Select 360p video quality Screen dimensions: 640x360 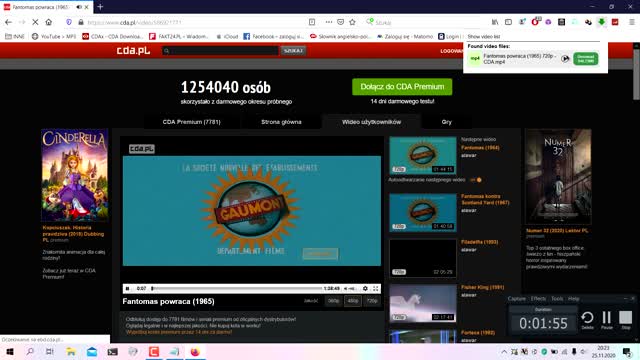(333, 301)
